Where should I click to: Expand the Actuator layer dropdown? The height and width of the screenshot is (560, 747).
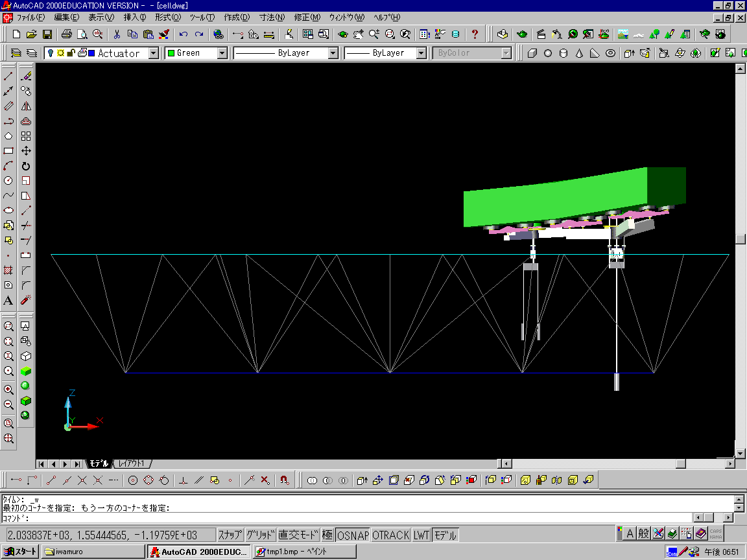point(154,53)
